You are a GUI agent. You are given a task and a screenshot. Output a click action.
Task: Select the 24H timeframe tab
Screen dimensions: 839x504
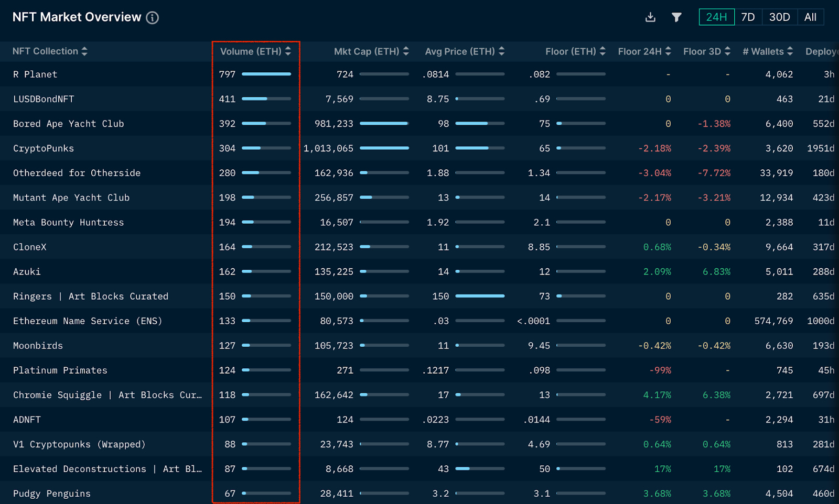pos(716,17)
